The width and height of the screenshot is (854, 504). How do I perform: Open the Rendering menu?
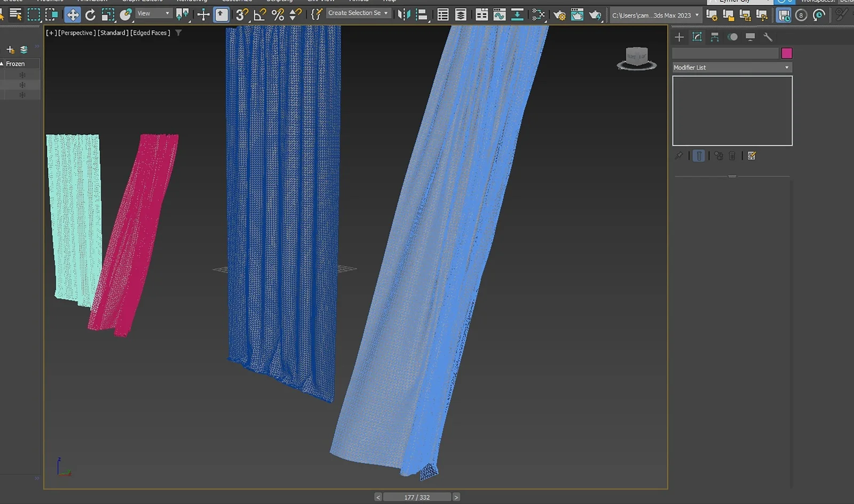click(x=192, y=1)
